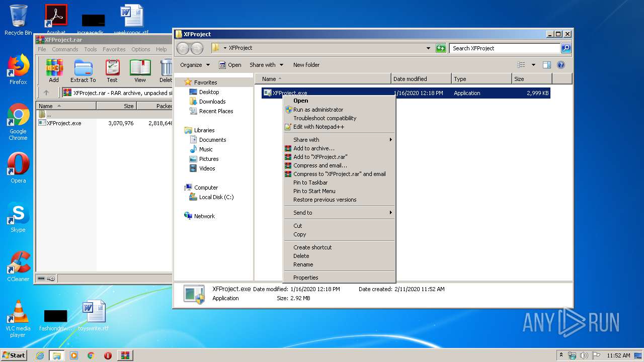Select VLC media player desktop icon

click(x=18, y=319)
